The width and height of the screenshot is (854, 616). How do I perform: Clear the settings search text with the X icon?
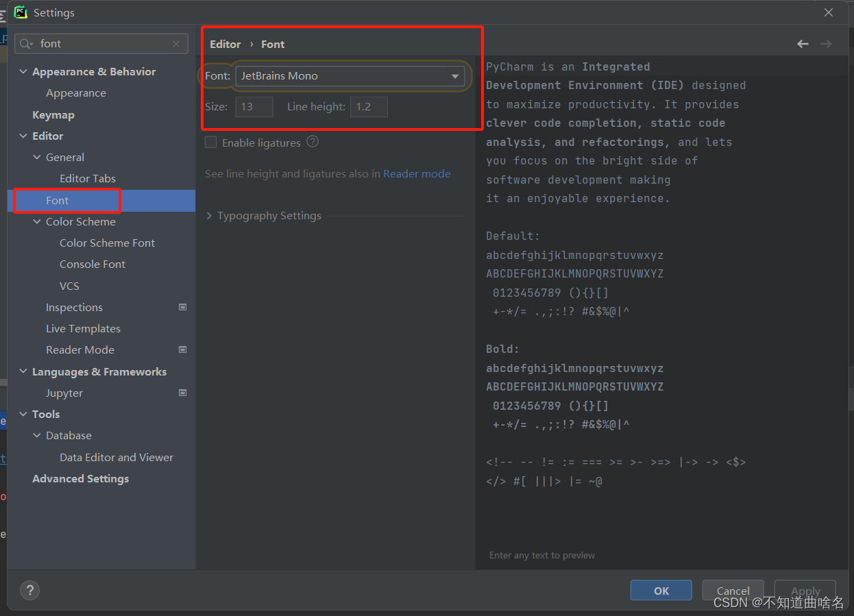[176, 44]
